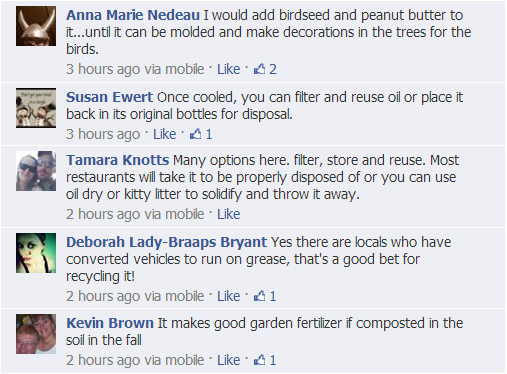Image resolution: width=507 pixels, height=374 pixels.
Task: Visit Tamara Knotts' profile name link
Action: (117, 160)
